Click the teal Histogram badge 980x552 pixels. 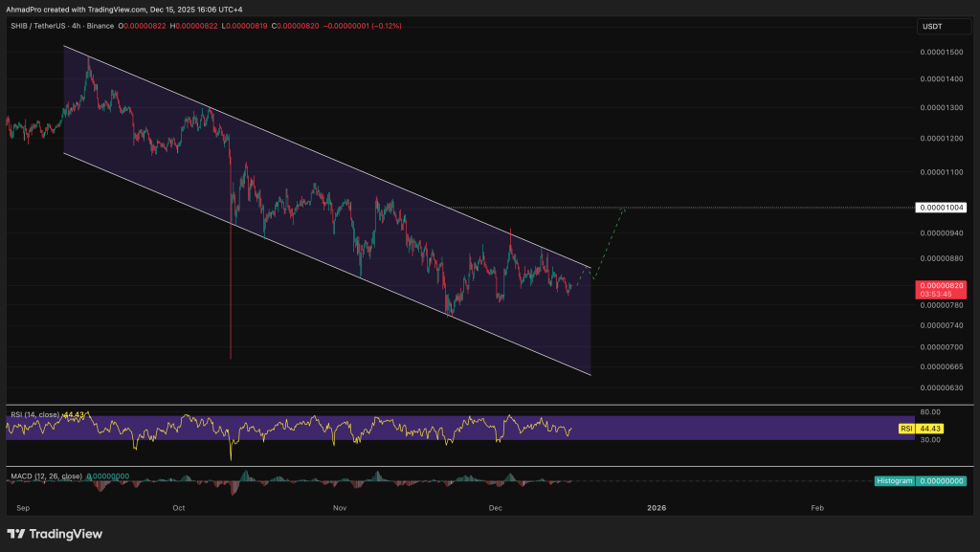(x=895, y=480)
